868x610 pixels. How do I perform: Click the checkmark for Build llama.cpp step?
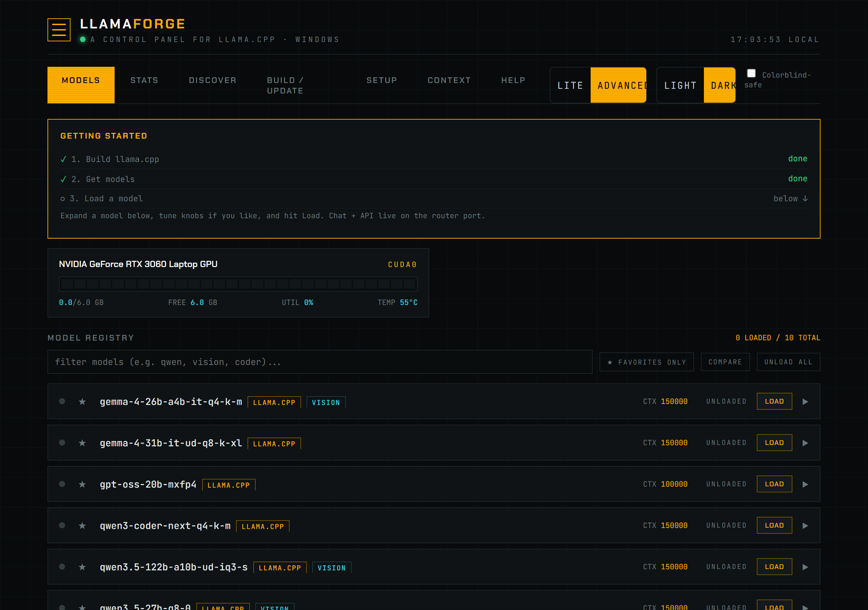click(63, 159)
